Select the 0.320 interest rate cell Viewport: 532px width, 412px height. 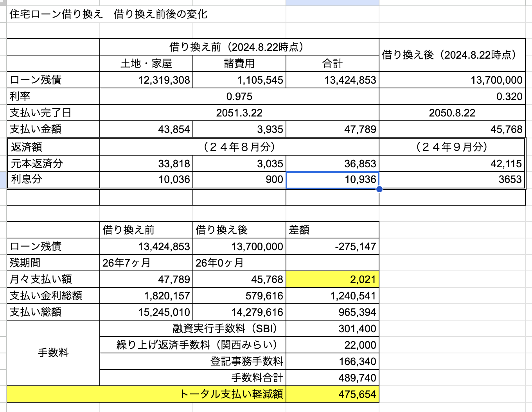tap(452, 96)
